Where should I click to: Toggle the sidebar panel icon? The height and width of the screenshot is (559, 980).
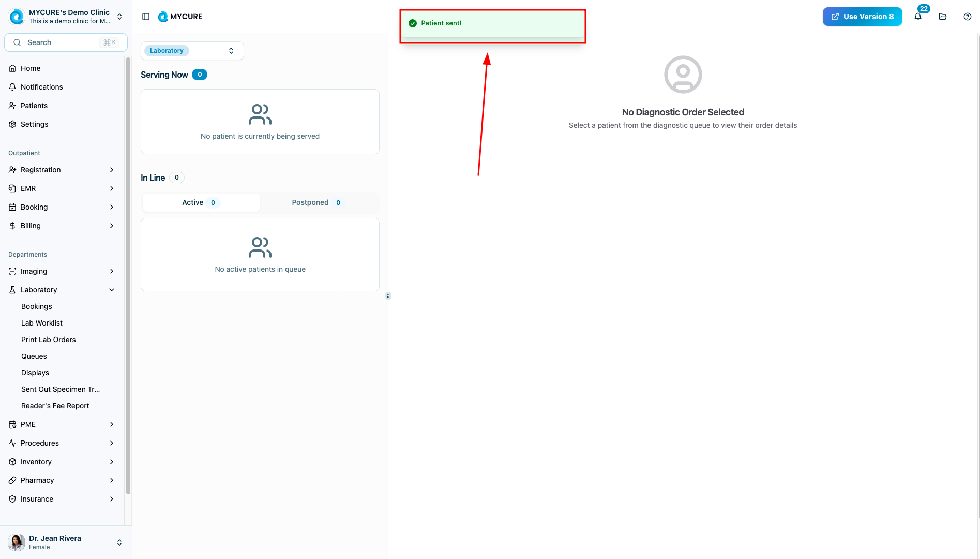coord(146,17)
